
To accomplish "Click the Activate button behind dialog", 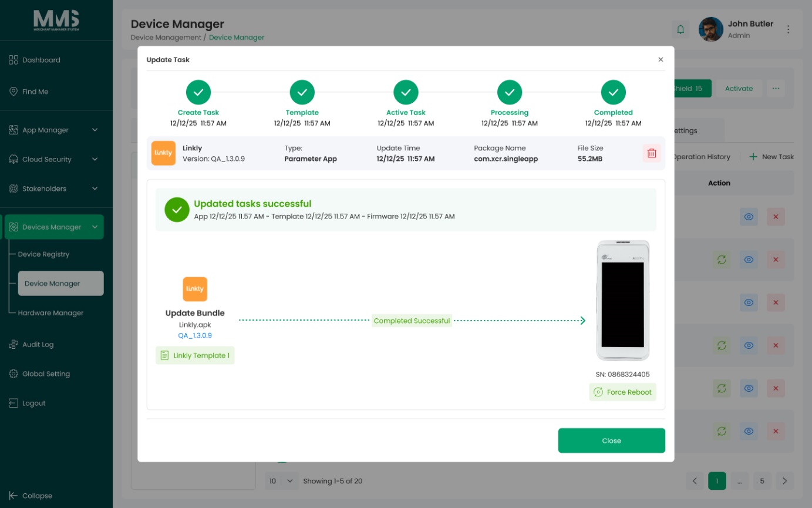I will [739, 89].
